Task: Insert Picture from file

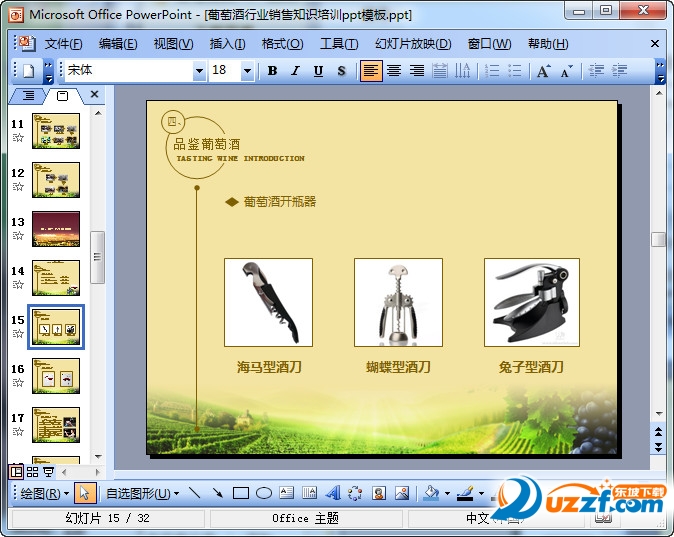Action: coord(402,493)
